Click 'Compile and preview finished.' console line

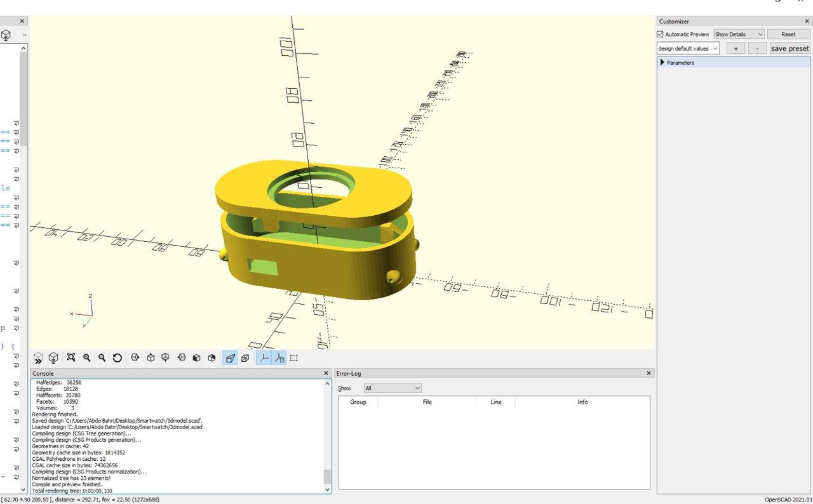(67, 484)
